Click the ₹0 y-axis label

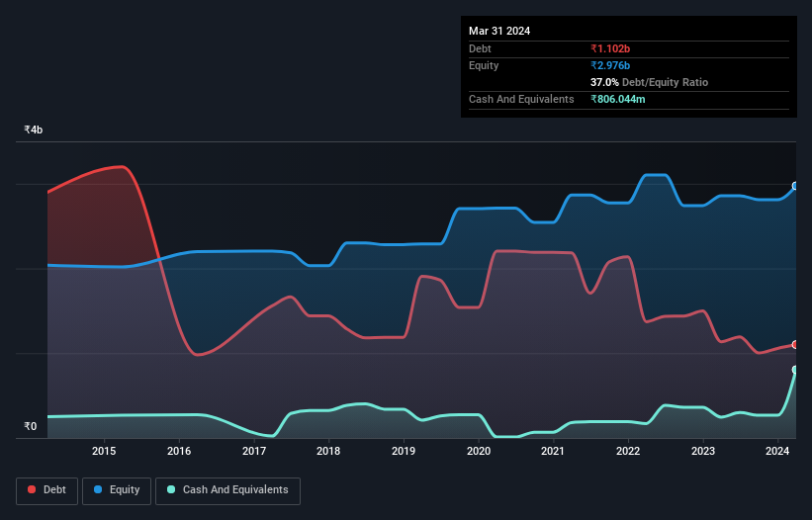(x=30, y=426)
